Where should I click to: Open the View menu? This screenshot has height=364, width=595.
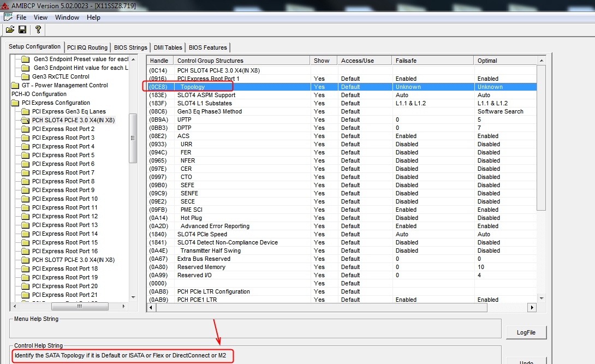[x=40, y=17]
